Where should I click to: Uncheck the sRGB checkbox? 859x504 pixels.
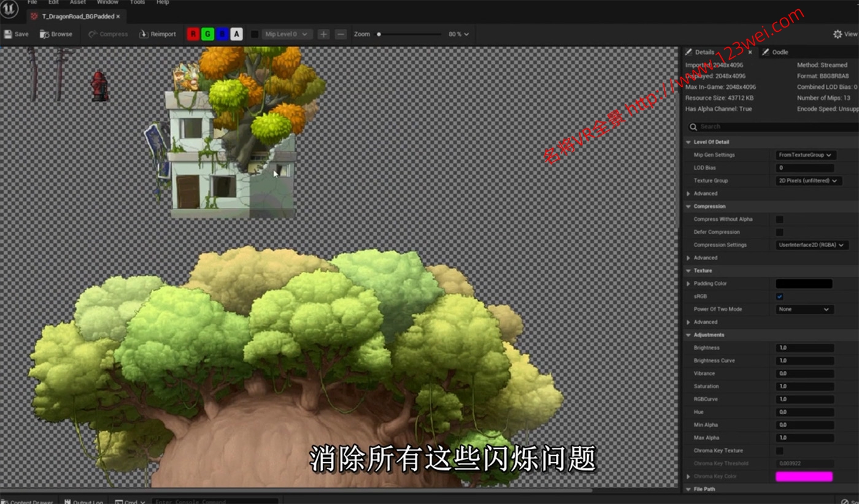pos(779,297)
